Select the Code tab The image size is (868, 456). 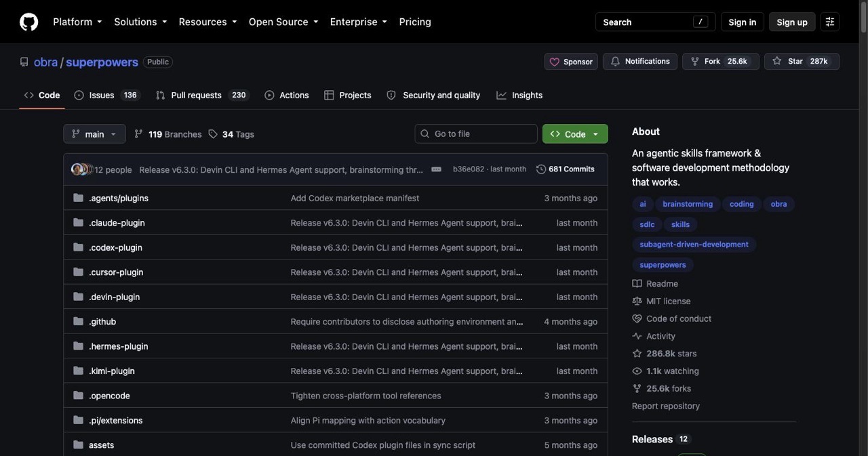click(x=42, y=96)
